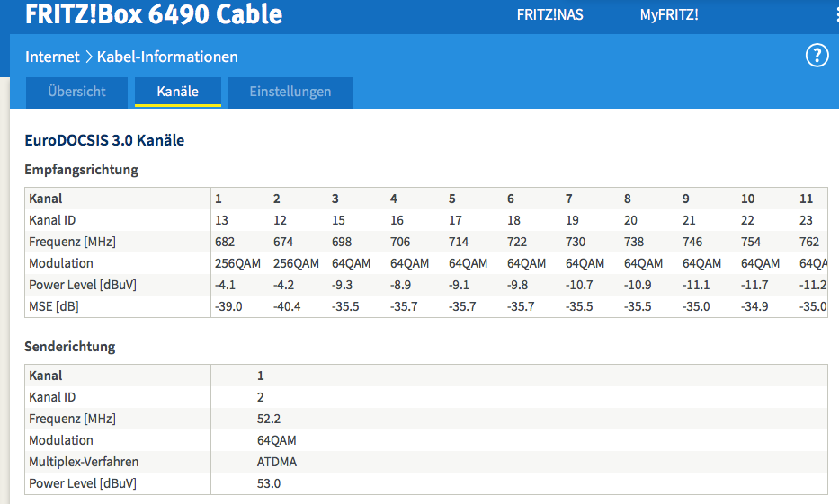The image size is (839, 504).
Task: Click the Senderichtung section heading
Action: click(x=70, y=346)
